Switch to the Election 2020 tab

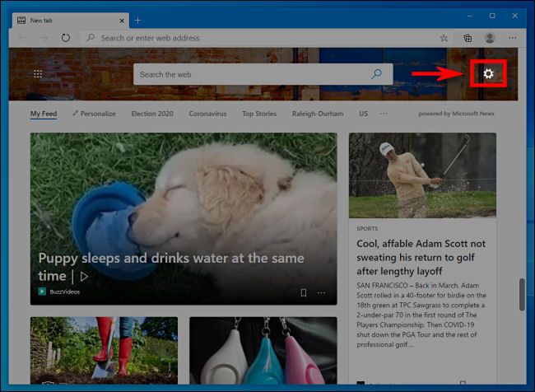point(152,114)
